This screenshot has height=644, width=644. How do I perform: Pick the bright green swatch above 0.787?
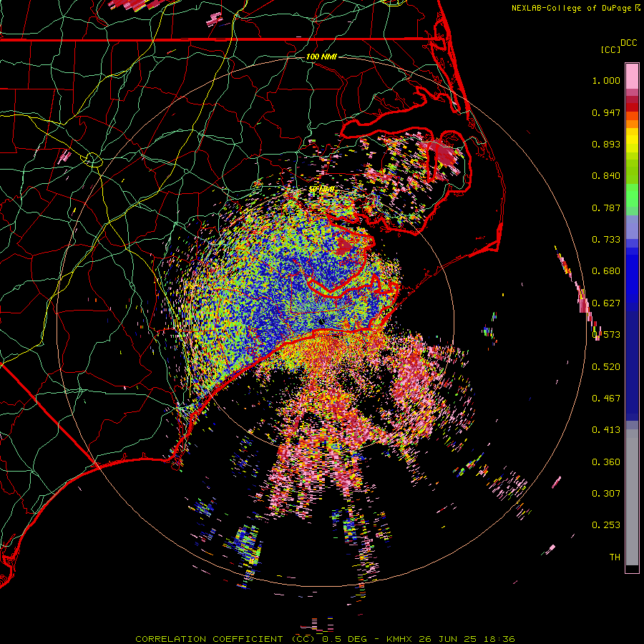pos(632,195)
